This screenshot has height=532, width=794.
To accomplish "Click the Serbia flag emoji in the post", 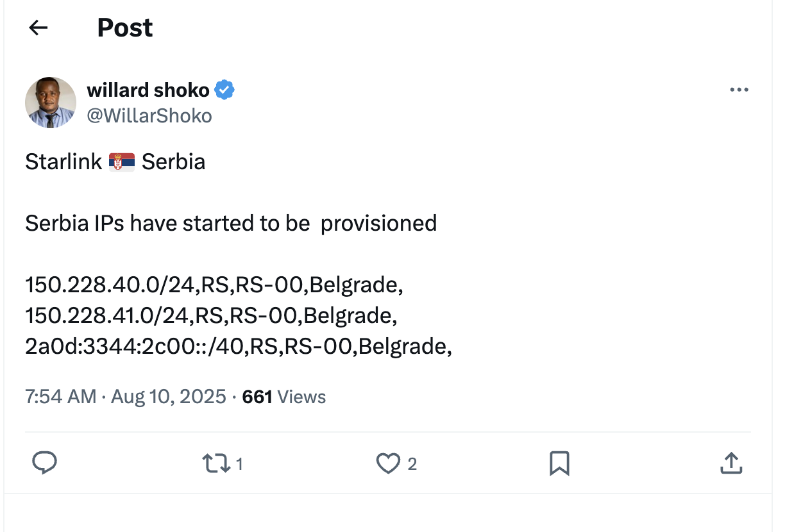I will tap(121, 161).
